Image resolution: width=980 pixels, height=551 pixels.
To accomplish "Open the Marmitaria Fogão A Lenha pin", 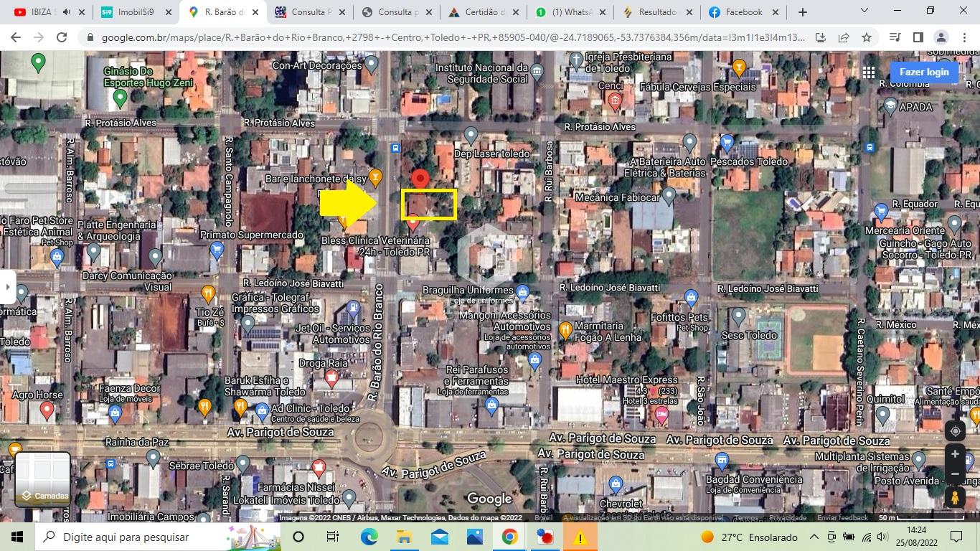I will coord(565,329).
